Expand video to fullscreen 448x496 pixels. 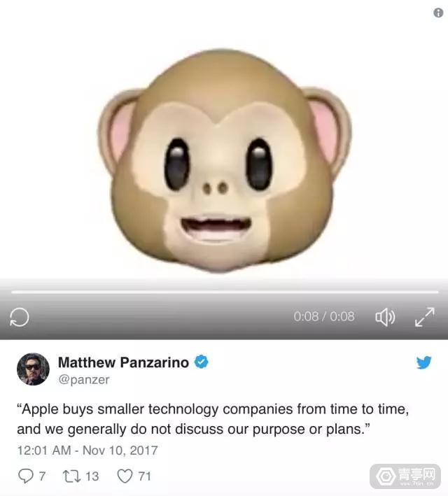425,317
